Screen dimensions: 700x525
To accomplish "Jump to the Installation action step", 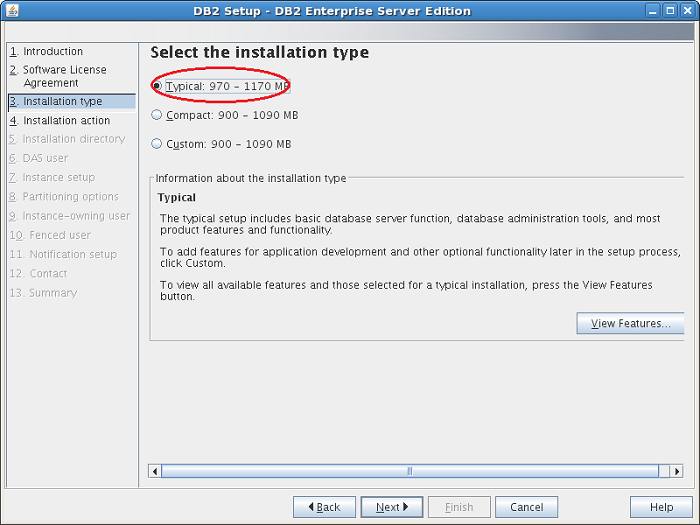I will click(60, 121).
